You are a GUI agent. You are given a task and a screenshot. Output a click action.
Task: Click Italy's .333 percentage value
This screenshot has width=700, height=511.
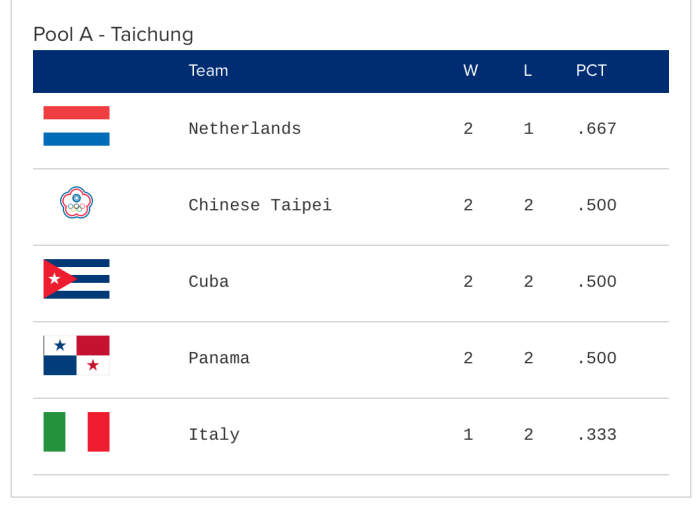tap(596, 435)
